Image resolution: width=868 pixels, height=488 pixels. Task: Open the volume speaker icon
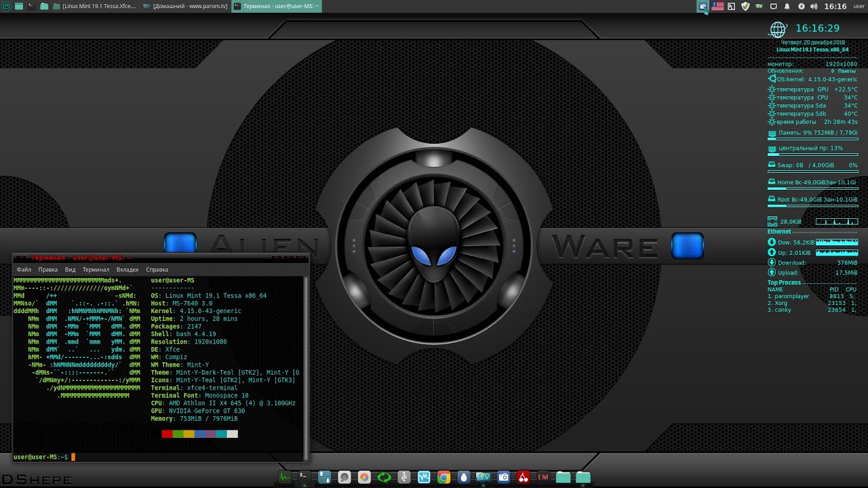tap(814, 6)
